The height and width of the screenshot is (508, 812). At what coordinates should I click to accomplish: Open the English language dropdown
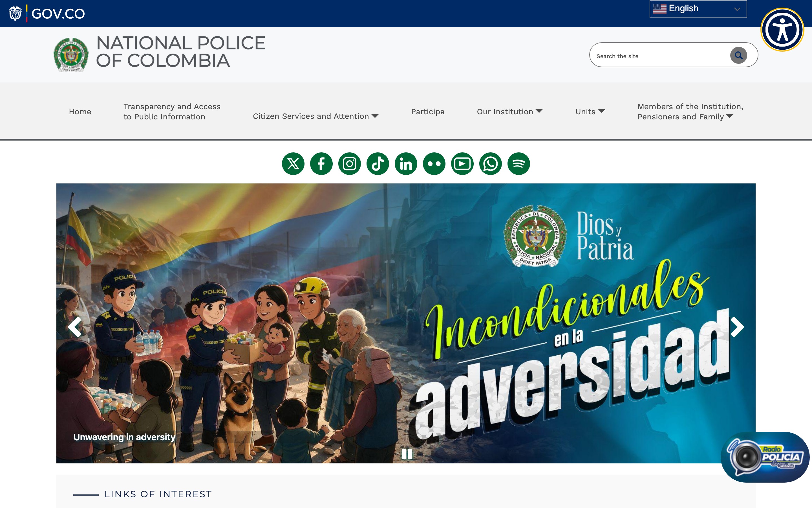point(698,9)
